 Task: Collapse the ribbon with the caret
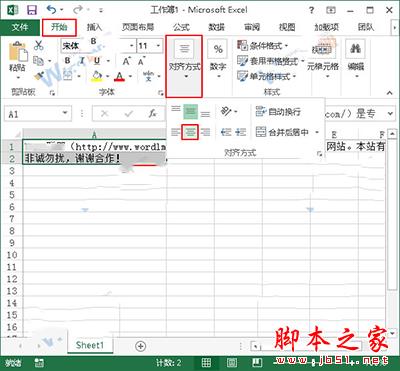pyautogui.click(x=389, y=93)
